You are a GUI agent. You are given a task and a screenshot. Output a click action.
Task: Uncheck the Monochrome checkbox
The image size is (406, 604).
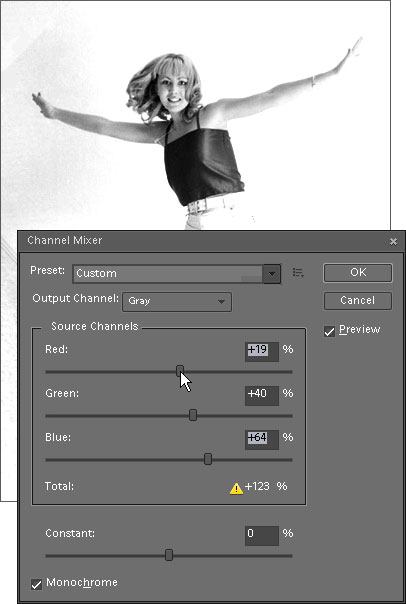(36, 584)
